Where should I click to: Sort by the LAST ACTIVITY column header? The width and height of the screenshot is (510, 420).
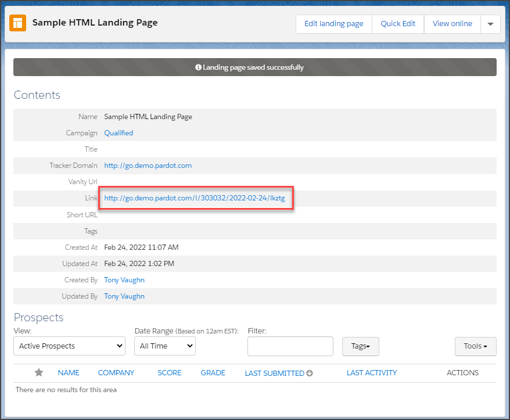click(372, 373)
